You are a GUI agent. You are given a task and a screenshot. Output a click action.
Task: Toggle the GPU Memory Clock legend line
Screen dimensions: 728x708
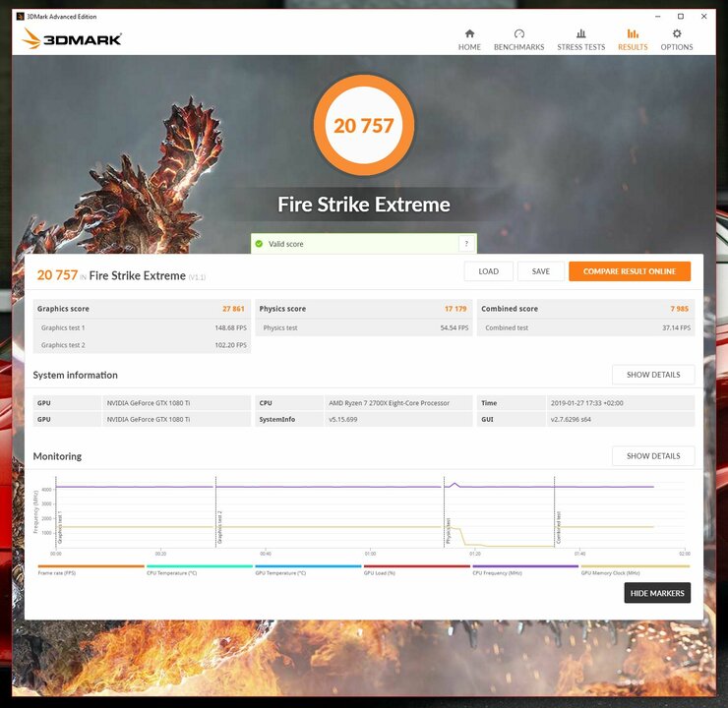[x=636, y=566]
